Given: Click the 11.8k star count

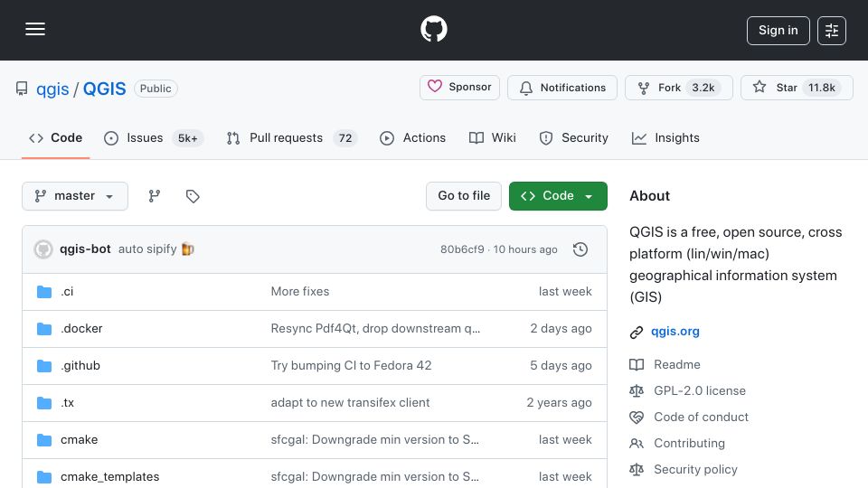Looking at the screenshot, I should coord(822,88).
